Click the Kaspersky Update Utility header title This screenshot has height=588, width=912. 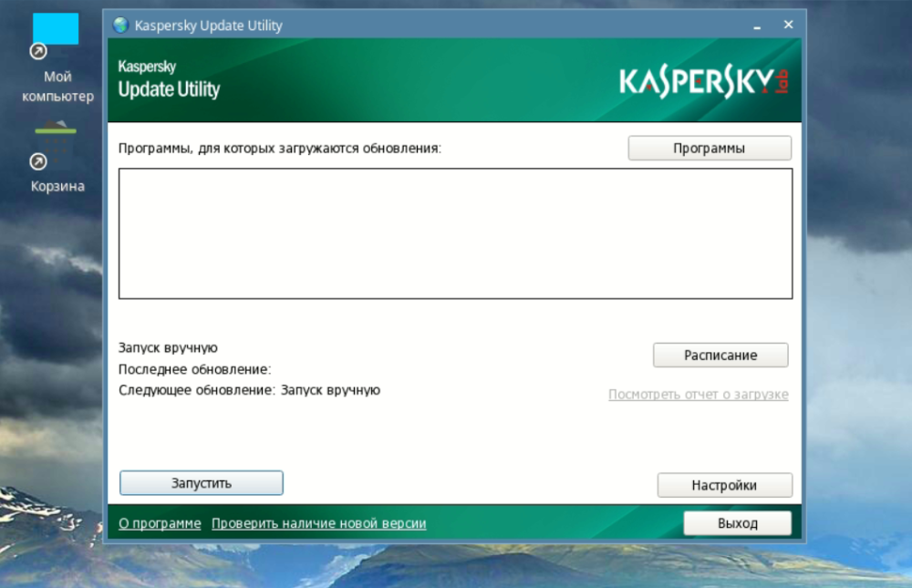point(169,79)
